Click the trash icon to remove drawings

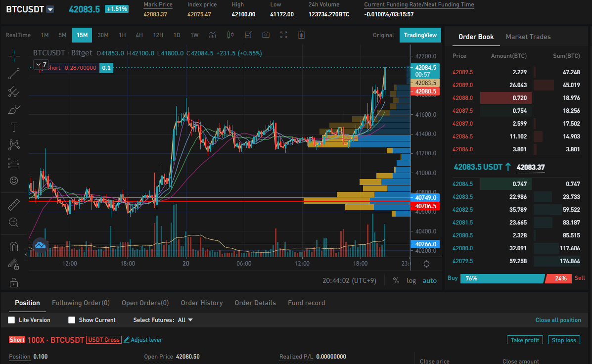click(301, 35)
